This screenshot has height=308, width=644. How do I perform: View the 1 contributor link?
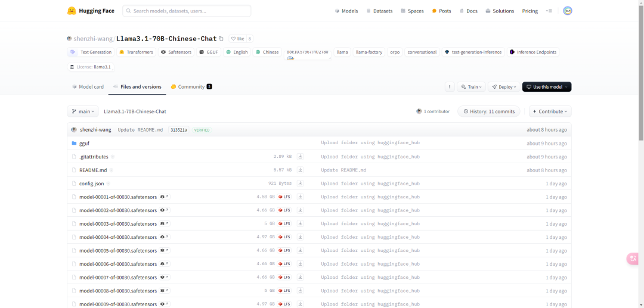(x=433, y=111)
